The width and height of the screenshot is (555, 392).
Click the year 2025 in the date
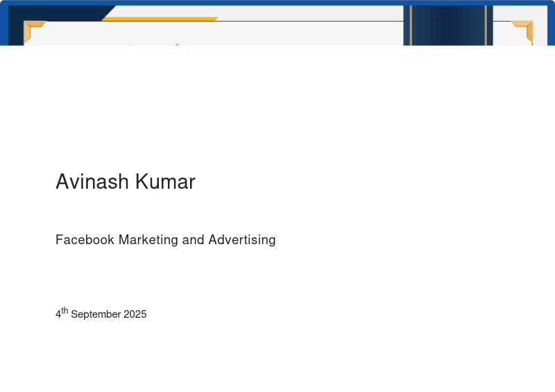point(135,314)
